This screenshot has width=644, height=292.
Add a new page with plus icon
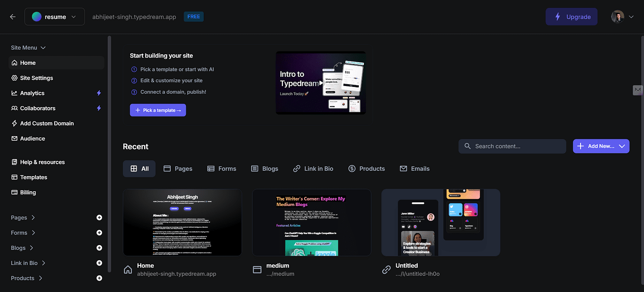[99, 218]
